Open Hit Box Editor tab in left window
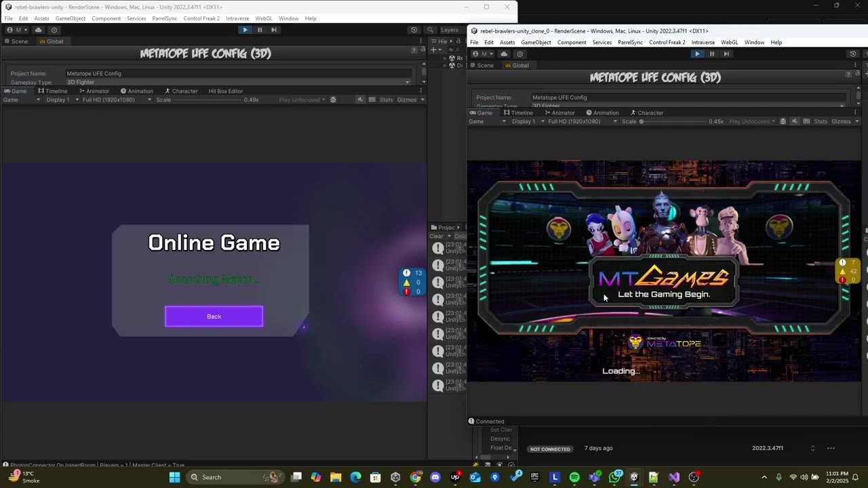Viewport: 868px width, 488px height. coord(225,91)
